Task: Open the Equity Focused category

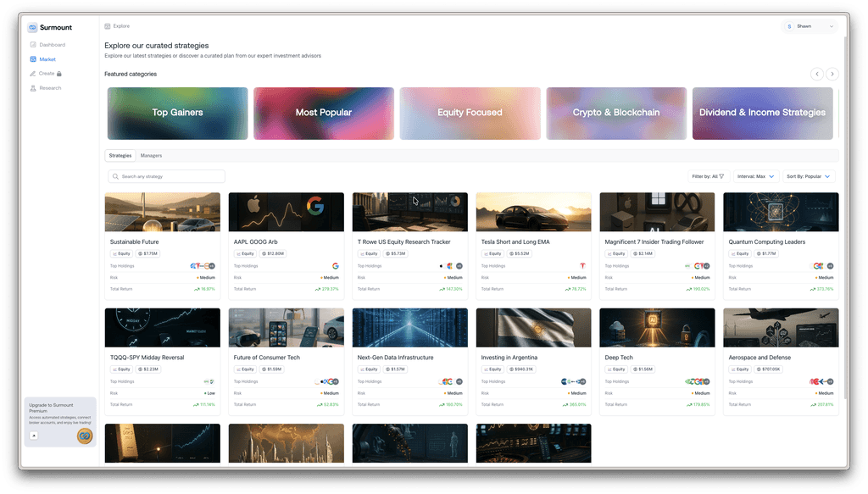Action: tap(470, 113)
